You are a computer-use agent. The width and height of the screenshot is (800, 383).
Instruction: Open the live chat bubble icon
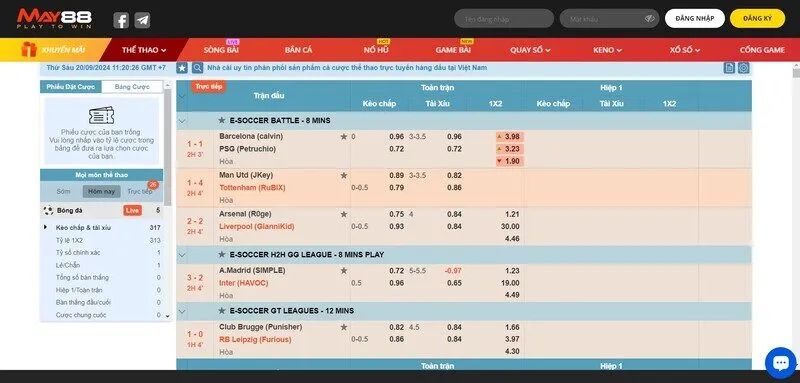[x=781, y=363]
